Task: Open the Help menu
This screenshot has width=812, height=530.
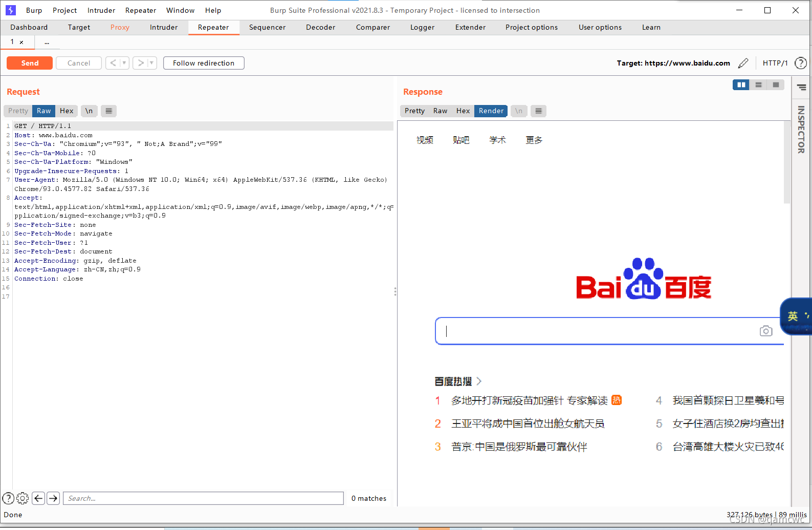Action: [213, 10]
